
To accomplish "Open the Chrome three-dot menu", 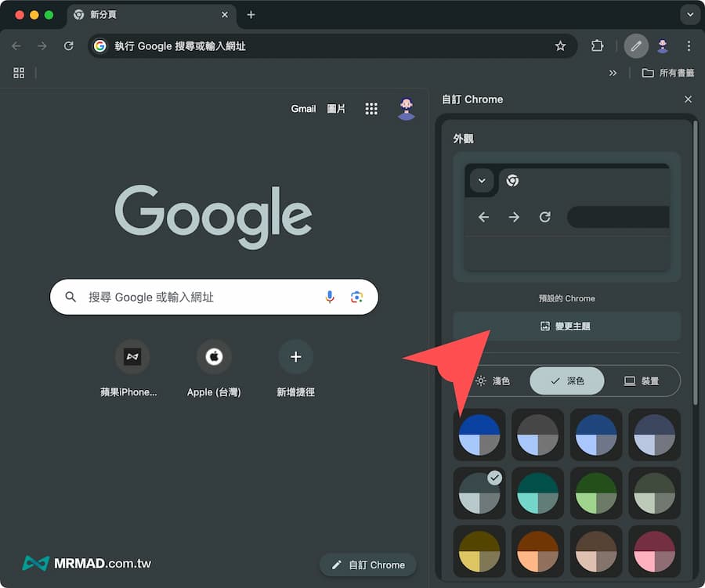I will [x=689, y=46].
